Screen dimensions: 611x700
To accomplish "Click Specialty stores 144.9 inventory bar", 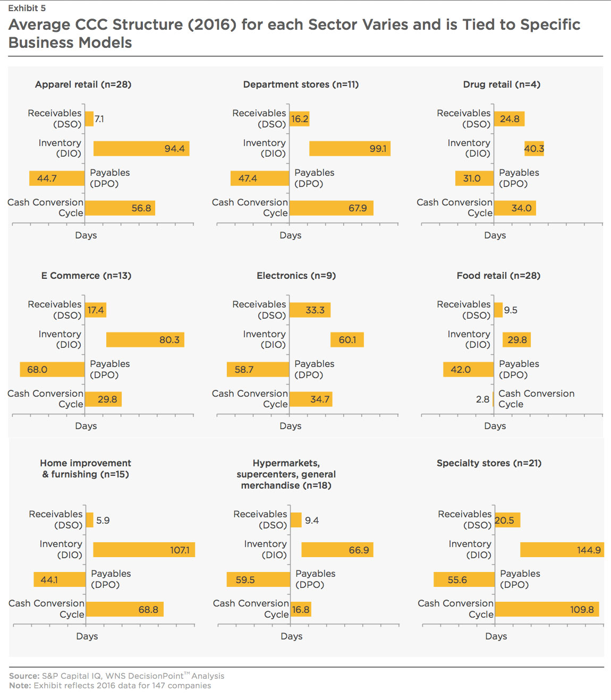I will 562,550.
